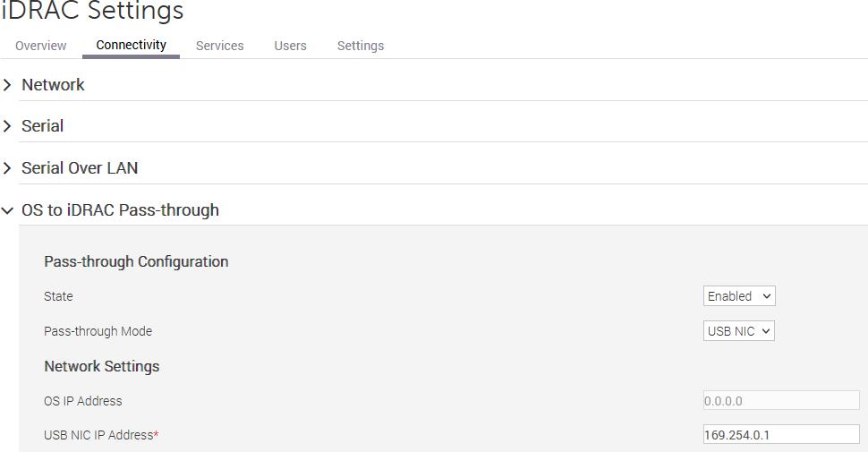
Task: Expand the Serial section chevron
Action: point(7,126)
